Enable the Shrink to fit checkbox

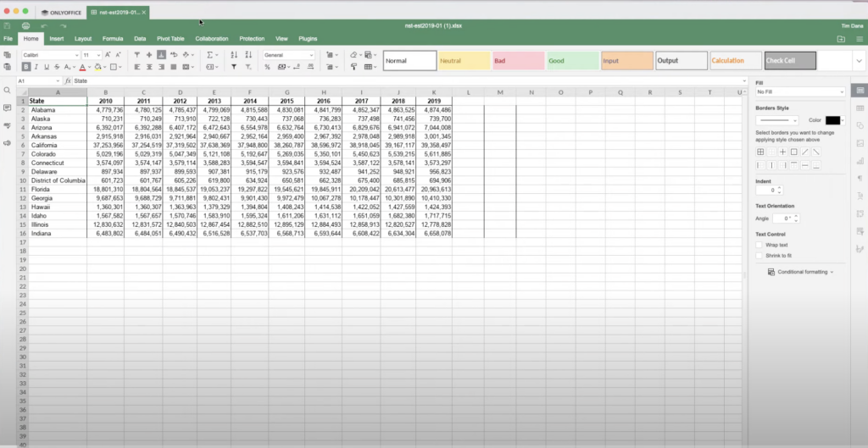pos(759,255)
